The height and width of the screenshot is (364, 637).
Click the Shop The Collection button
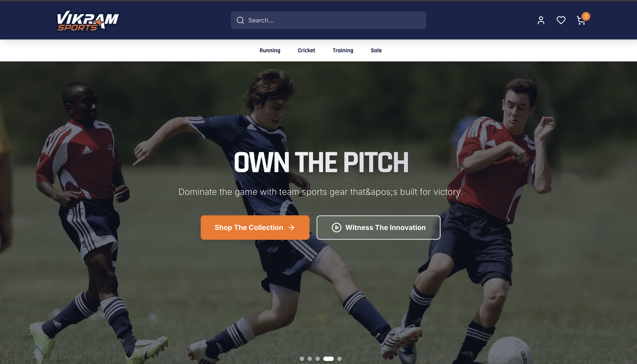pos(255,228)
